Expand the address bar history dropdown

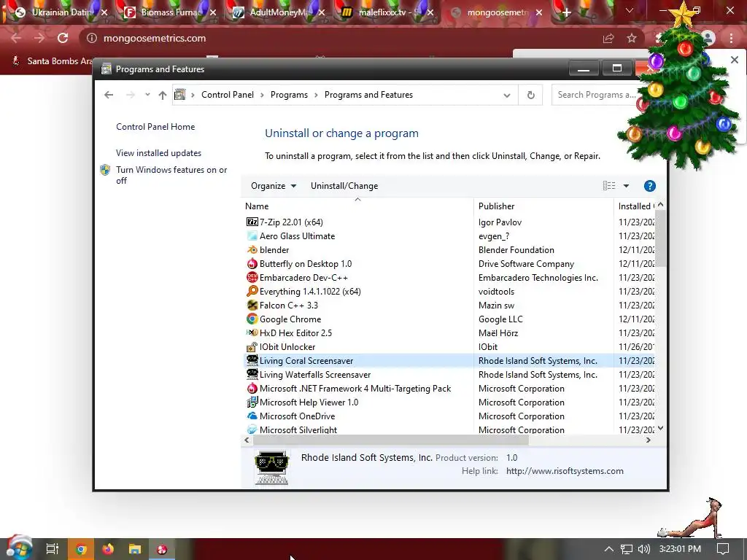(x=507, y=96)
